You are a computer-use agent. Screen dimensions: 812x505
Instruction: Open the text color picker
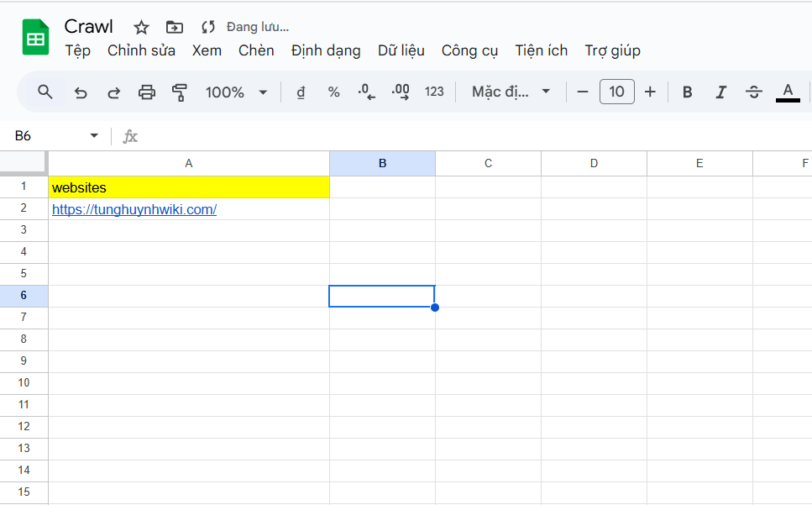click(788, 92)
